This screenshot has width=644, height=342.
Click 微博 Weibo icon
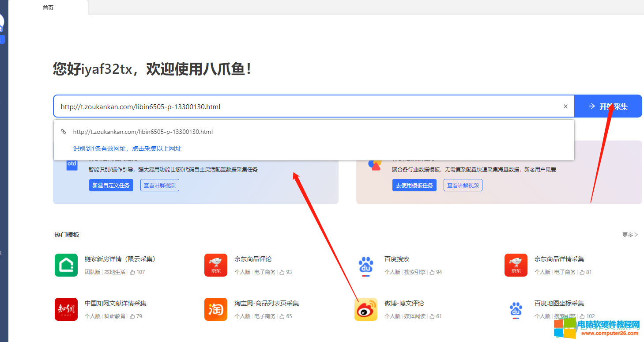click(x=366, y=309)
